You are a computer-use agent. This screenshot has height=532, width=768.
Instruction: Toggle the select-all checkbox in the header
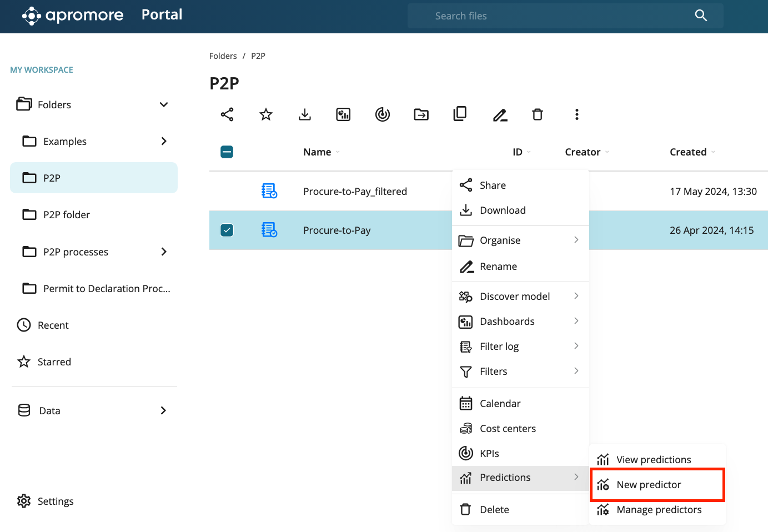227,152
